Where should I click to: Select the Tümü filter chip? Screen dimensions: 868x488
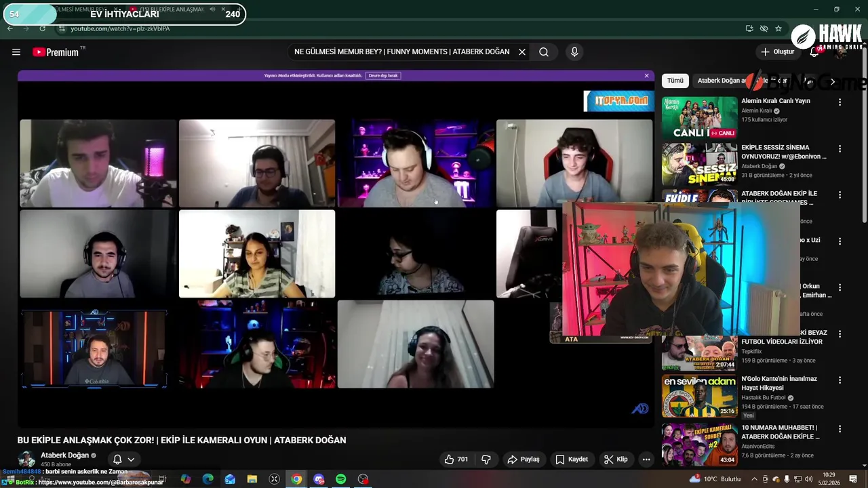675,81
